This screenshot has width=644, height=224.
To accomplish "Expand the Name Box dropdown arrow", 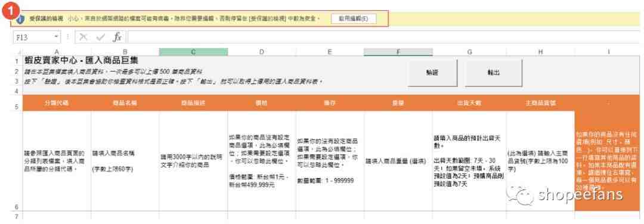I will click(x=56, y=38).
